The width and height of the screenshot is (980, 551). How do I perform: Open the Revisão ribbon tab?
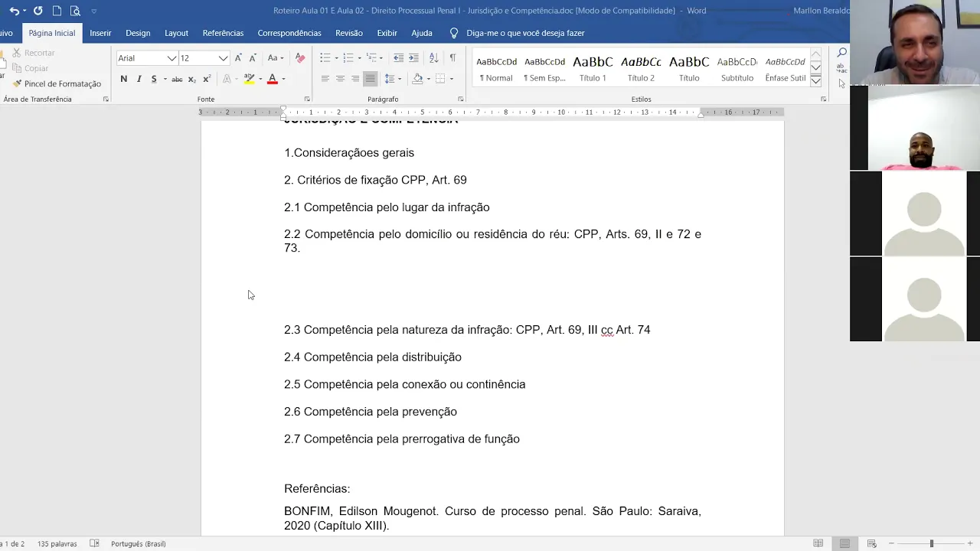(x=349, y=33)
